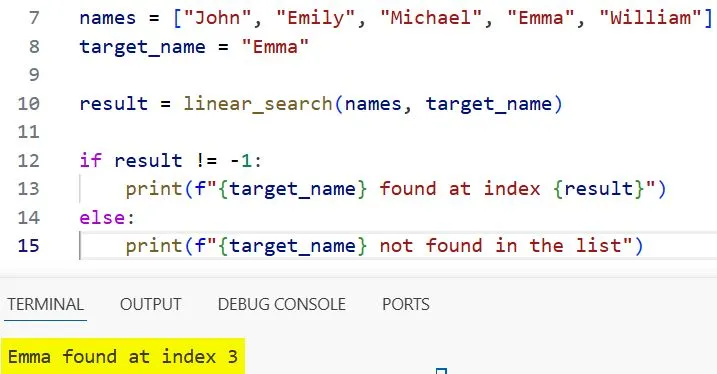
Task: Click target_name argument on line 10
Action: click(489, 105)
